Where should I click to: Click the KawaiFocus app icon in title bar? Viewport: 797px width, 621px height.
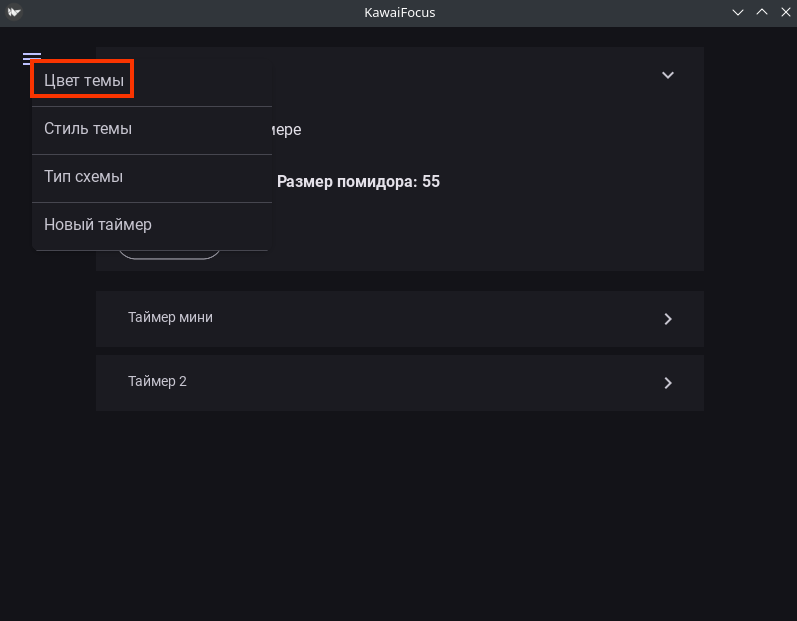[x=15, y=12]
